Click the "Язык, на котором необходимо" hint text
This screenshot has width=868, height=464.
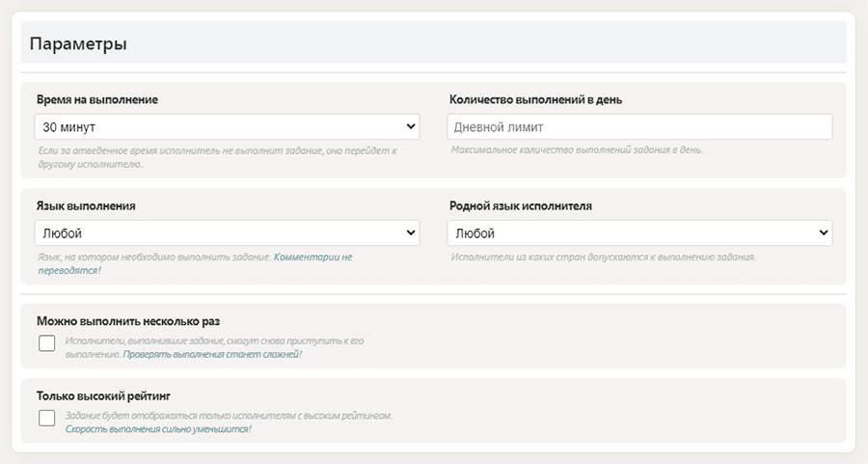pos(154,258)
